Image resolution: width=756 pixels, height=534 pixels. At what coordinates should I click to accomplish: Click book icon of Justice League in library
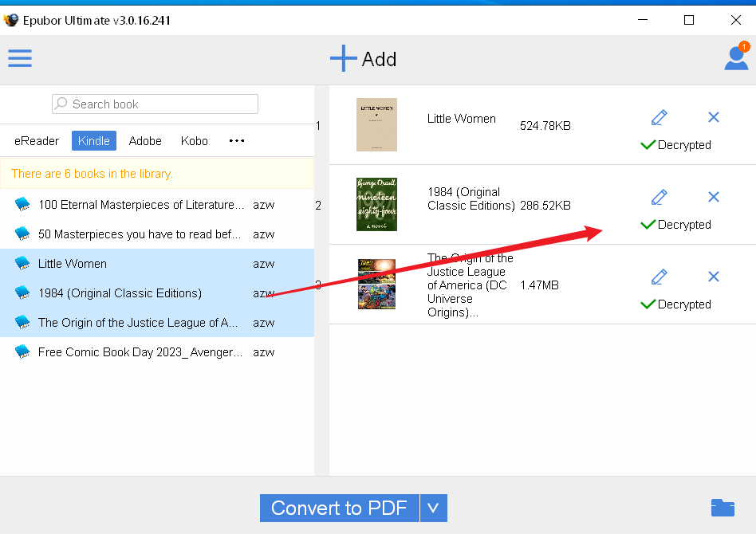coord(22,321)
